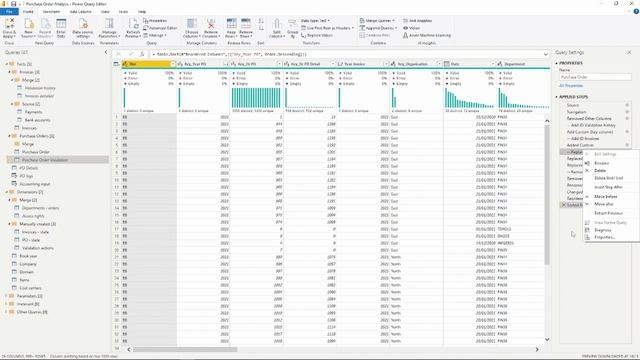Choose Rename in the context menu
The image size is (640, 360).
pos(602,163)
